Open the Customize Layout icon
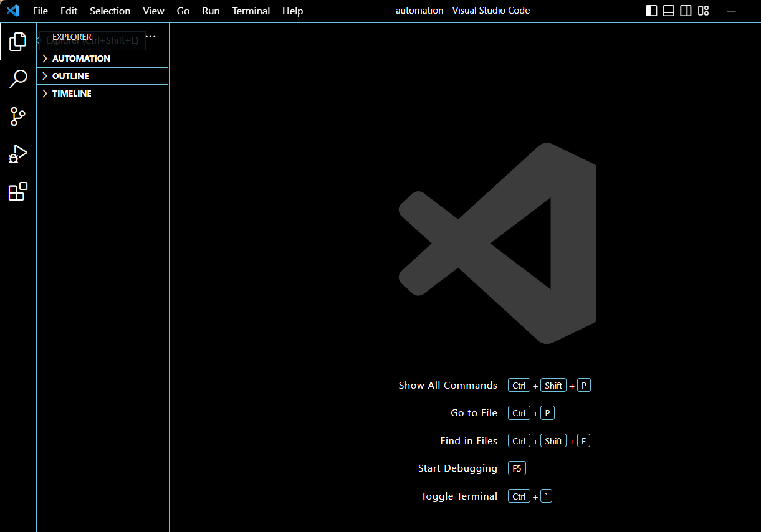The height and width of the screenshot is (532, 761). coord(704,11)
